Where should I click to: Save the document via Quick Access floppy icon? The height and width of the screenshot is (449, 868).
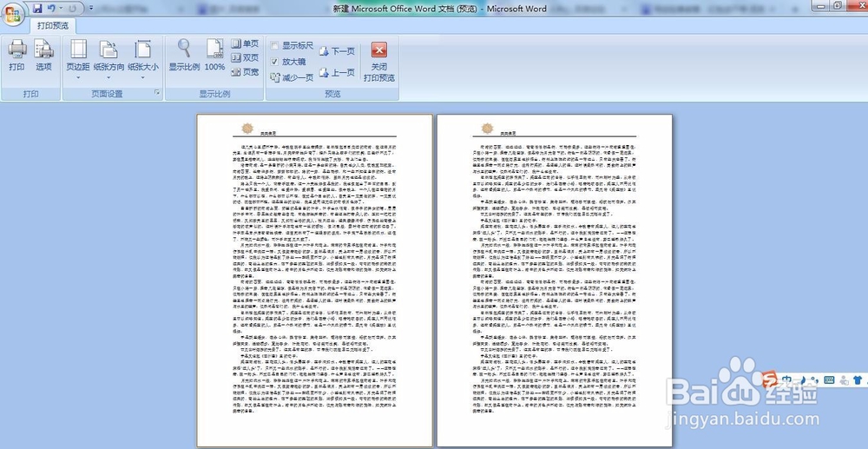(37, 9)
